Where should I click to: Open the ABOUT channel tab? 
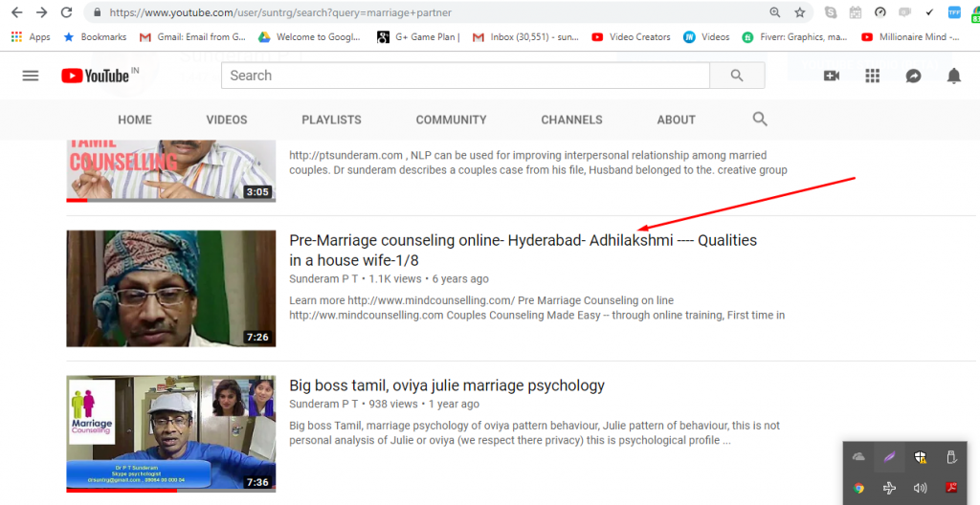[677, 120]
